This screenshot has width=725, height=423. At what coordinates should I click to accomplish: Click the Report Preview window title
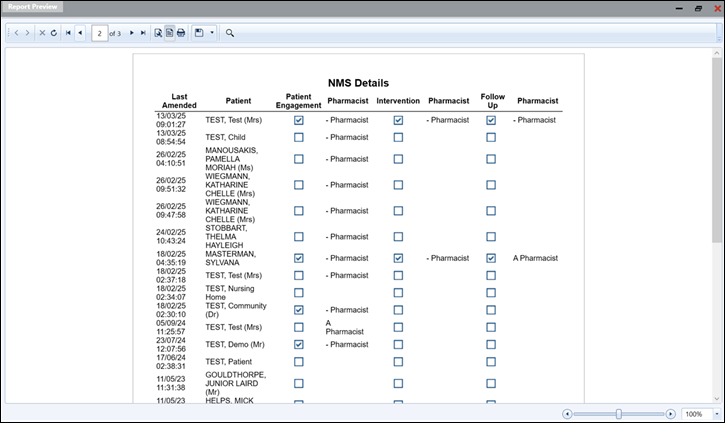coord(32,7)
